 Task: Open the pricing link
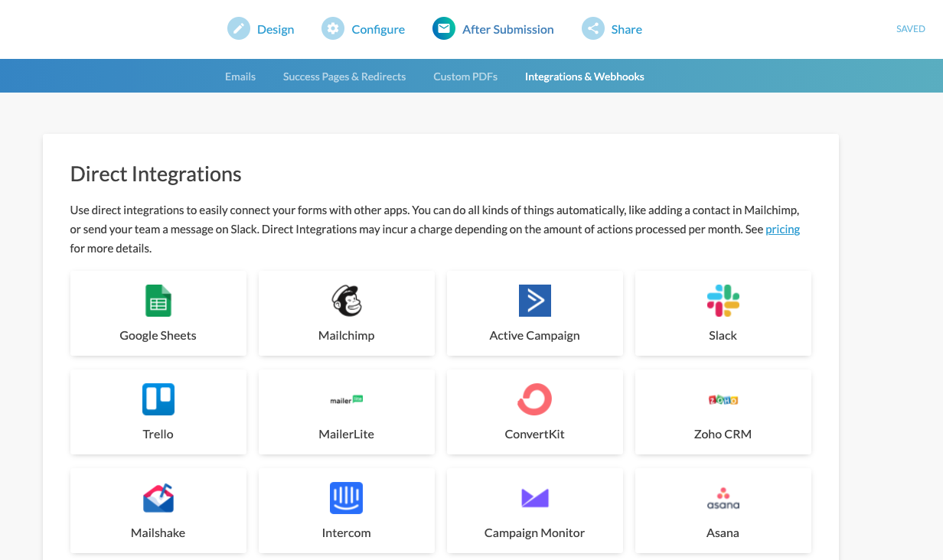(783, 230)
